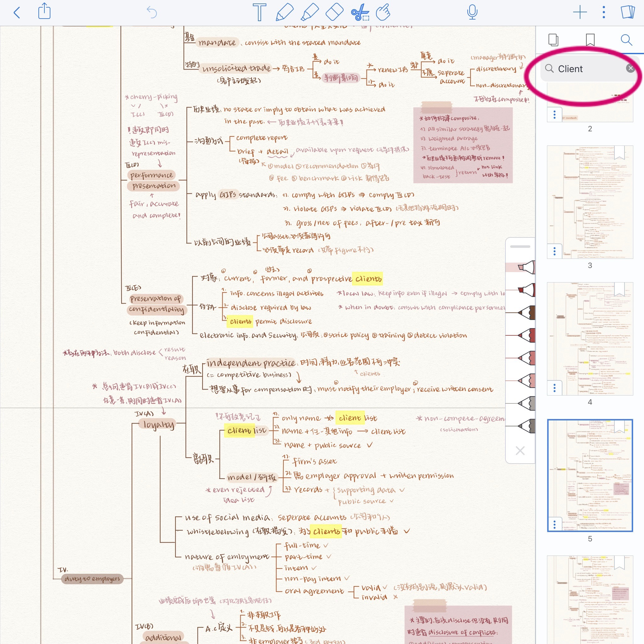
Task: Start audio recording with microphone
Action: 472,12
